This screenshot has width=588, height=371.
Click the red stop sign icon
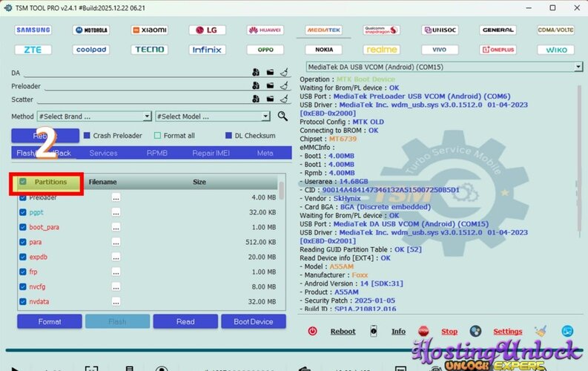(423, 331)
